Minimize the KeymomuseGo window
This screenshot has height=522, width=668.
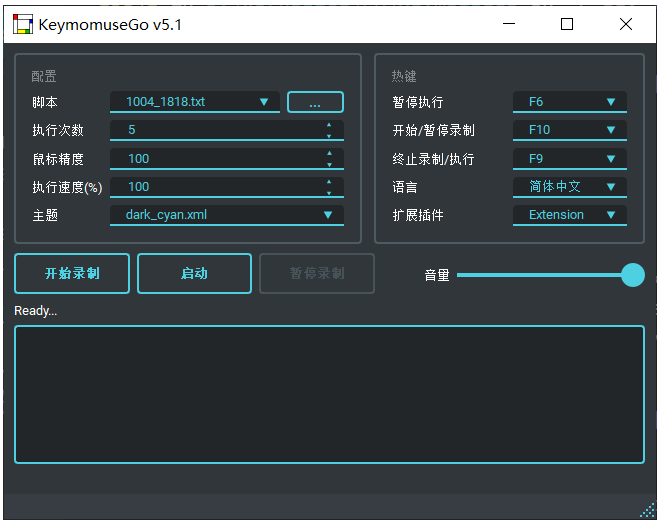point(509,24)
